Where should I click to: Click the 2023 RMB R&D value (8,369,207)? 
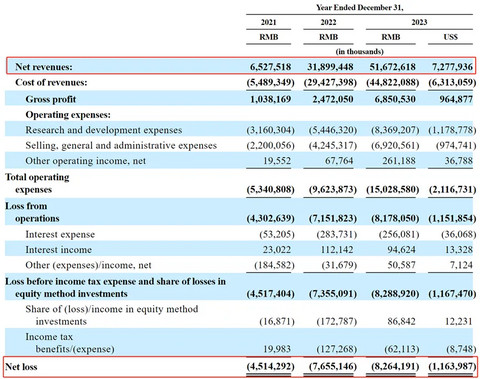tap(395, 130)
